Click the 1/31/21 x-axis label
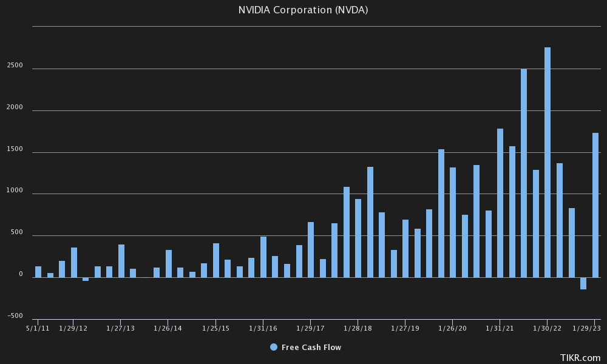607x364 pixels. 500,328
